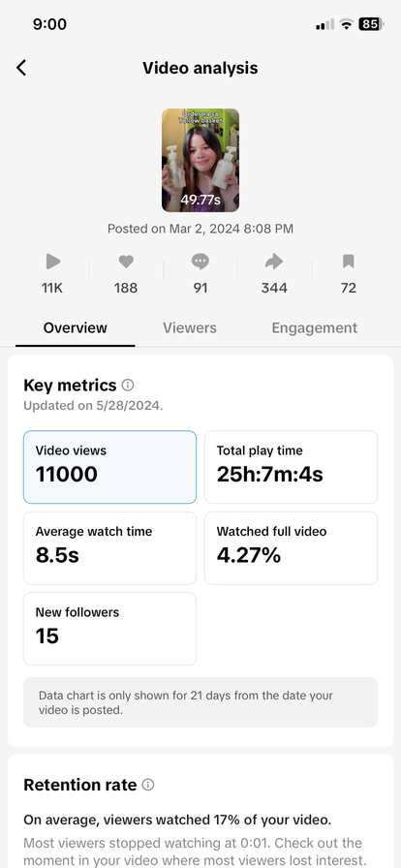401x868 pixels.
Task: Tap the battery status indicator
Action: pyautogui.click(x=372, y=24)
